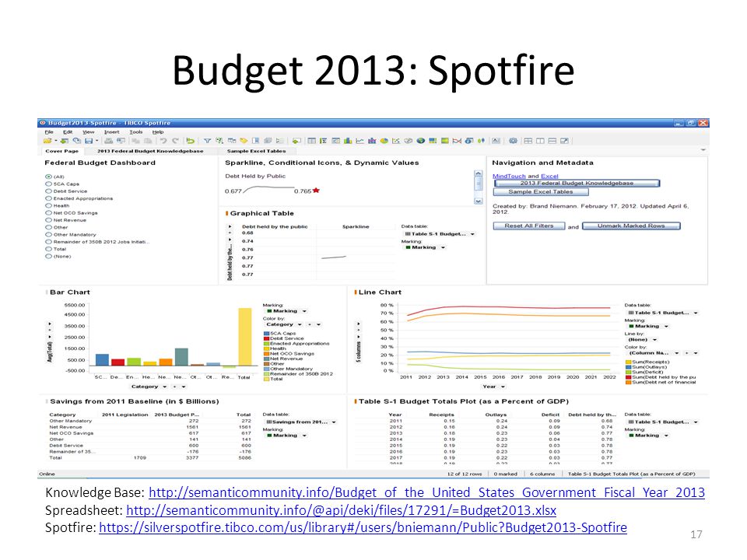Insert a Line Chart from toolbar icon
The width and height of the screenshot is (747, 560).
click(359, 141)
